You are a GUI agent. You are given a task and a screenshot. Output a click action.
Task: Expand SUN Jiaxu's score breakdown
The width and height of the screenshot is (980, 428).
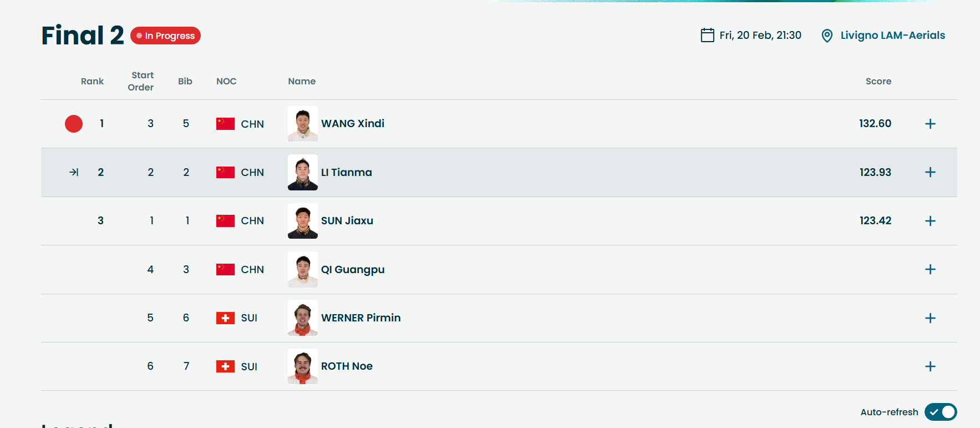(931, 221)
